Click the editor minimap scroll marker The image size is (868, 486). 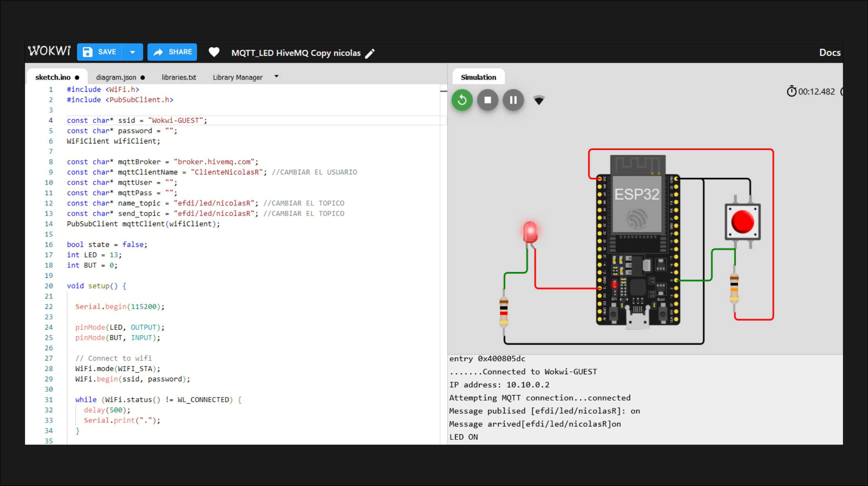tap(443, 91)
